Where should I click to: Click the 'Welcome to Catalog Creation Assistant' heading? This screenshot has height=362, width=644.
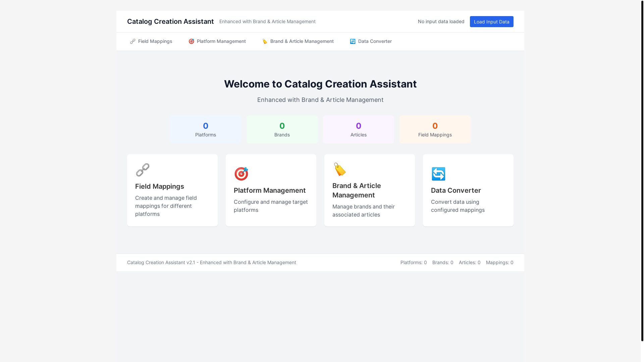coord(320,84)
